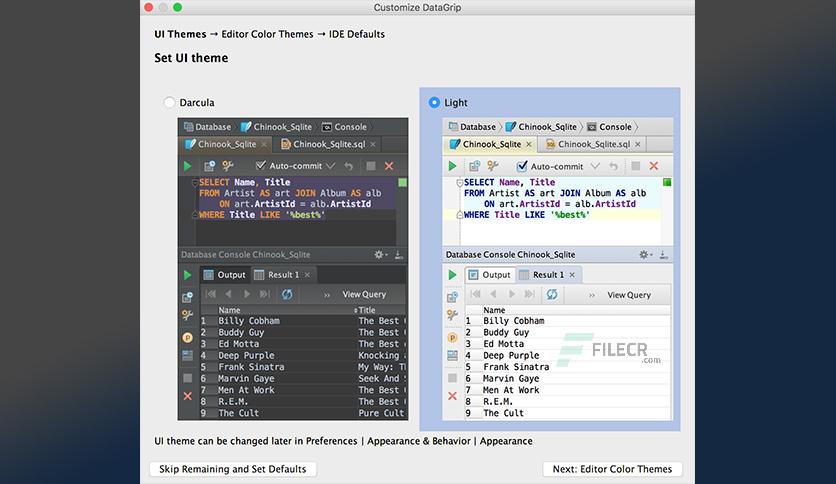Click Console breadcrumb in Light preview
836x484 pixels.
click(x=609, y=127)
